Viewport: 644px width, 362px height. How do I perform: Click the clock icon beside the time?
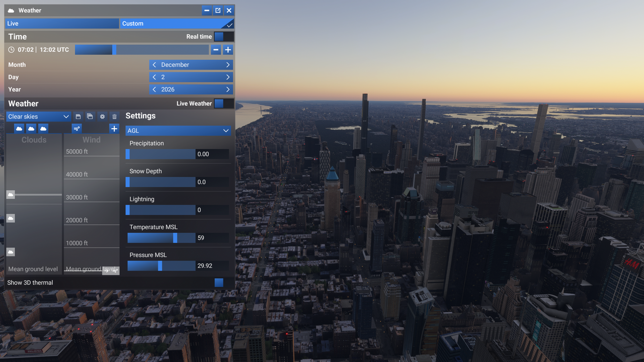(12, 50)
